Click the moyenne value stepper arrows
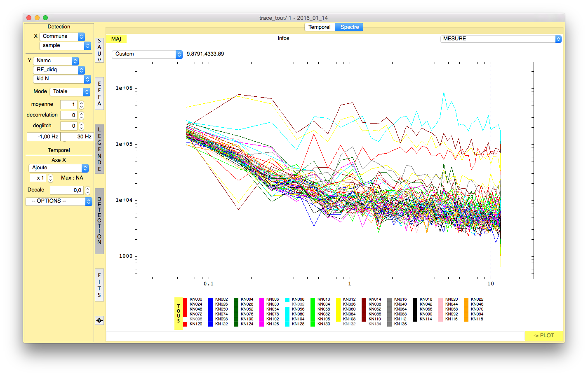The height and width of the screenshot is (376, 588). click(81, 105)
